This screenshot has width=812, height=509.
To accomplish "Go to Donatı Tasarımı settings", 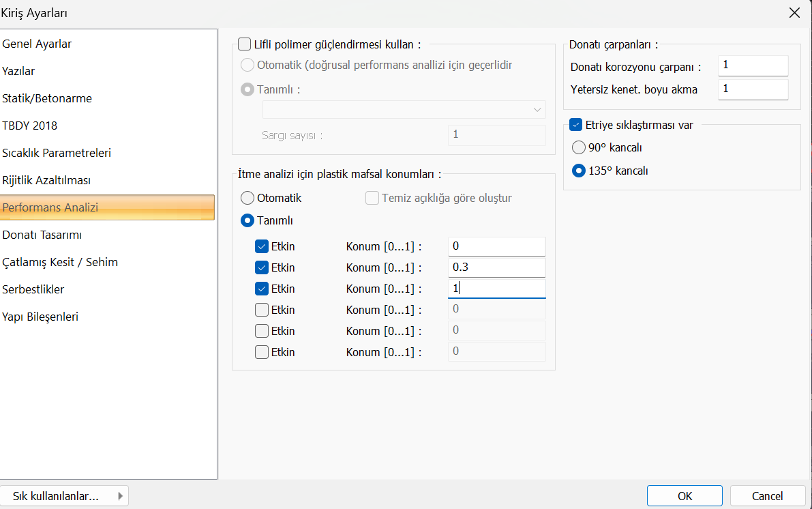I will pyautogui.click(x=42, y=235).
